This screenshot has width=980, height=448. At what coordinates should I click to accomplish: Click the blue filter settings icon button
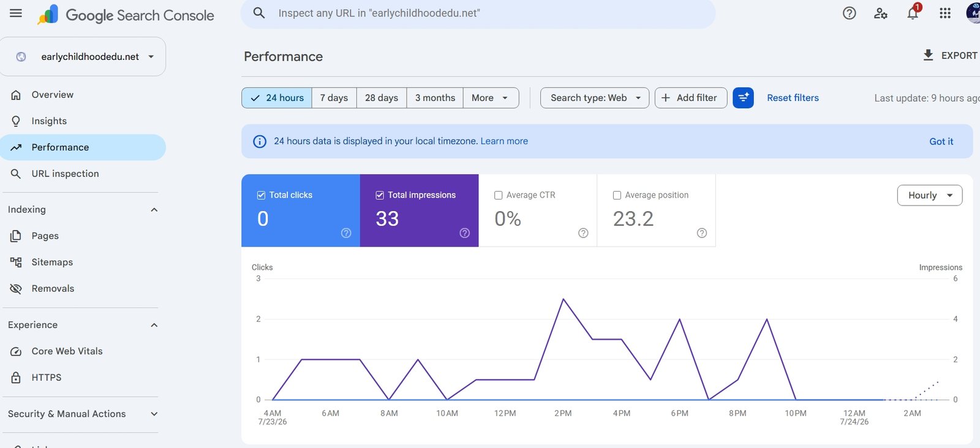coord(743,98)
